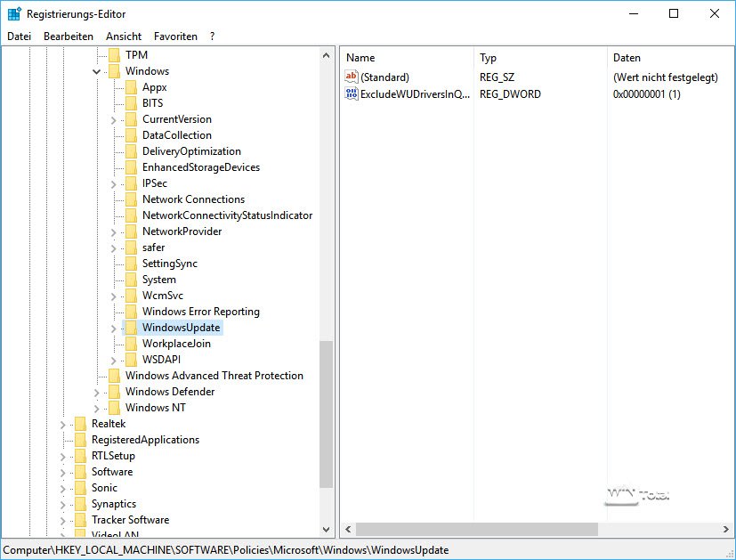Viewport: 736px width, 560px height.
Task: Collapse the Windows key node
Action: [96, 72]
